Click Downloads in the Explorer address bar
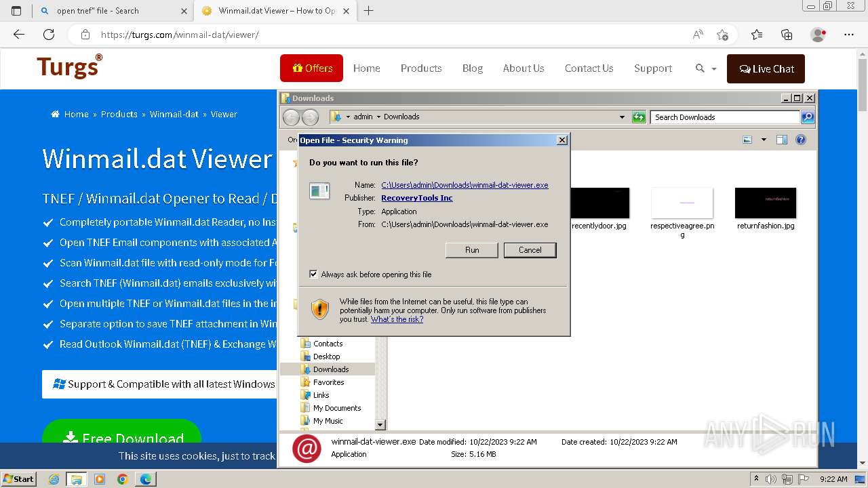Image resolution: width=868 pixels, height=488 pixels. tap(401, 117)
